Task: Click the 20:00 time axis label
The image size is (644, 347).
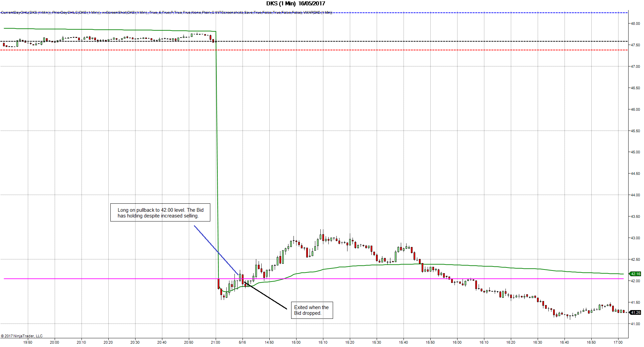Action: click(55, 342)
